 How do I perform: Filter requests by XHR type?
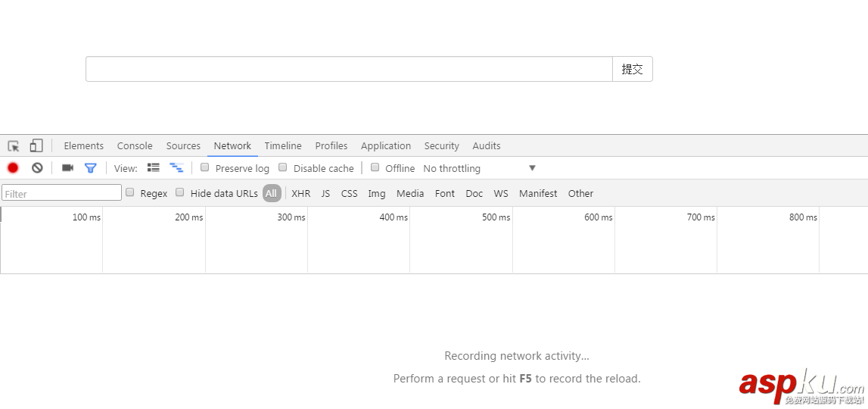click(x=300, y=193)
